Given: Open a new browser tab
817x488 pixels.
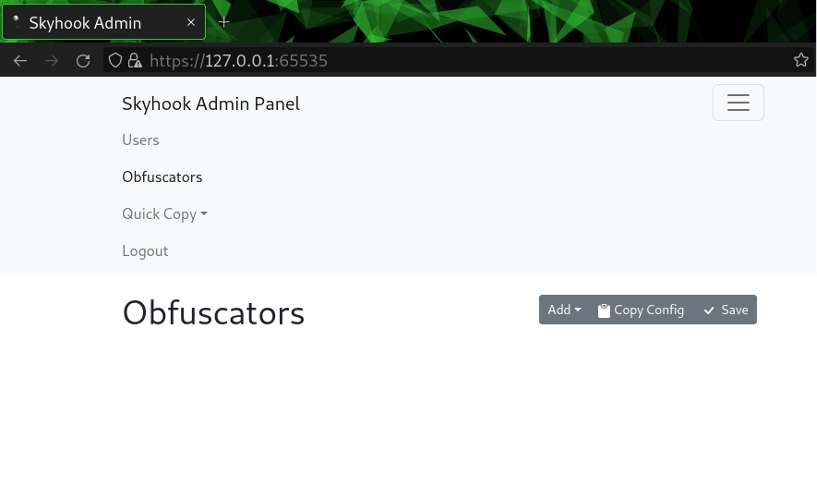Looking at the screenshot, I should coord(224,22).
